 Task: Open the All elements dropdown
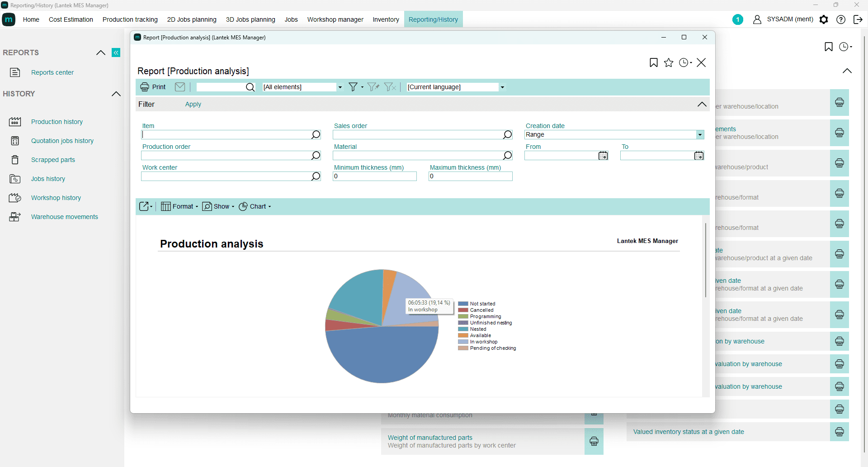click(340, 87)
